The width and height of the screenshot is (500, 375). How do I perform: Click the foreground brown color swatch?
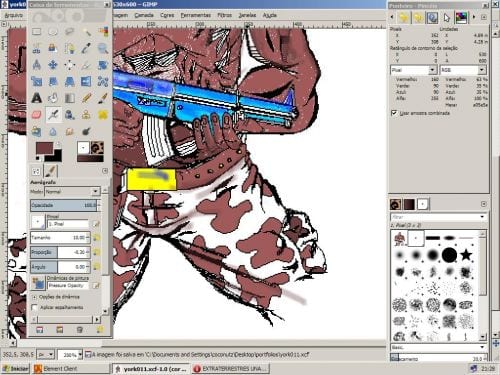pyautogui.click(x=45, y=148)
